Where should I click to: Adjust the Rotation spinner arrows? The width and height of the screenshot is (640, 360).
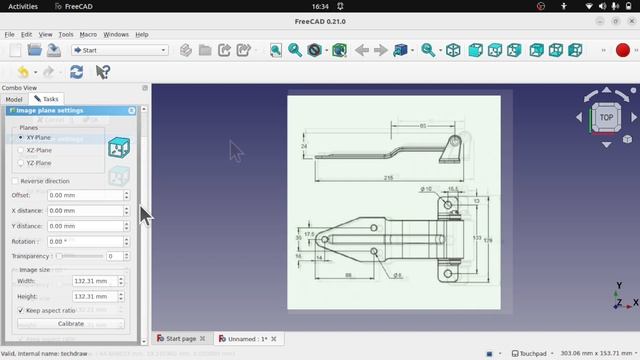(127, 242)
